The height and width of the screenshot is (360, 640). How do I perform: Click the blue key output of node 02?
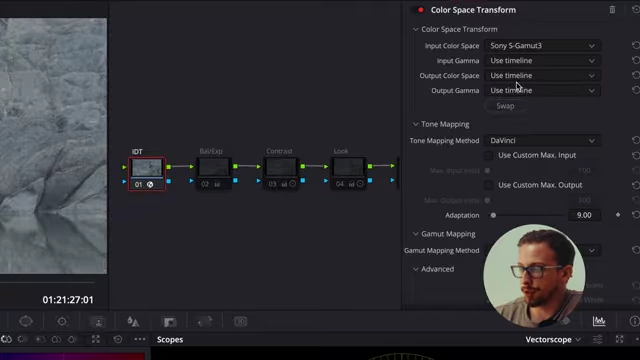[x=236, y=180]
